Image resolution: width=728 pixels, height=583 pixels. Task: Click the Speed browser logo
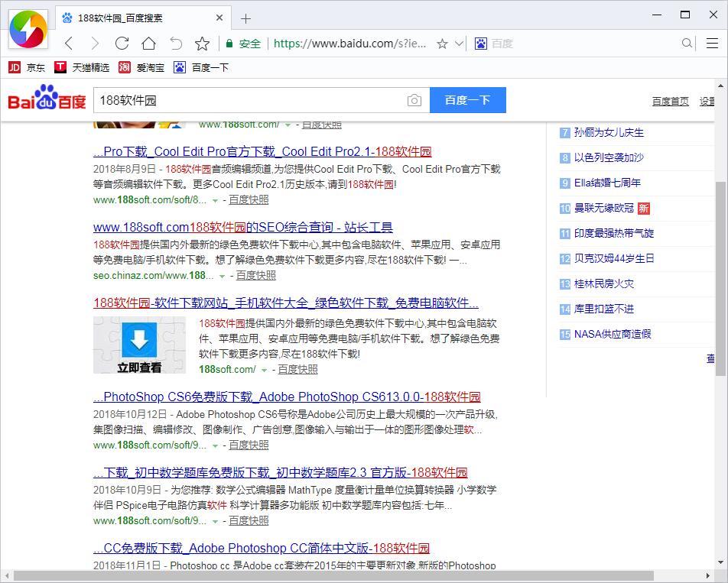28,31
